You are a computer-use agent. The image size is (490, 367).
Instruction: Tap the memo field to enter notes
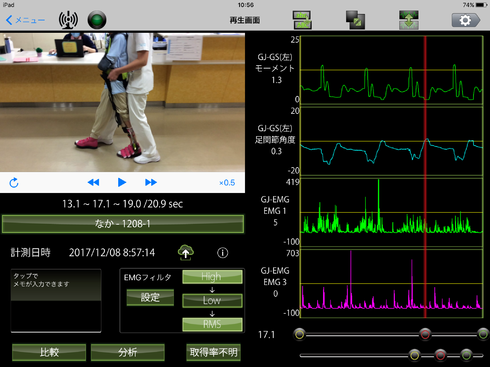[56, 301]
